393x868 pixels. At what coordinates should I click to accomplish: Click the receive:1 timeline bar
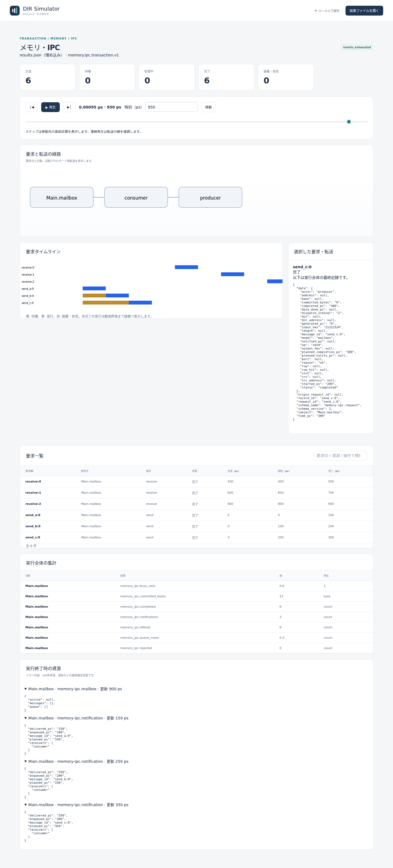[233, 274]
